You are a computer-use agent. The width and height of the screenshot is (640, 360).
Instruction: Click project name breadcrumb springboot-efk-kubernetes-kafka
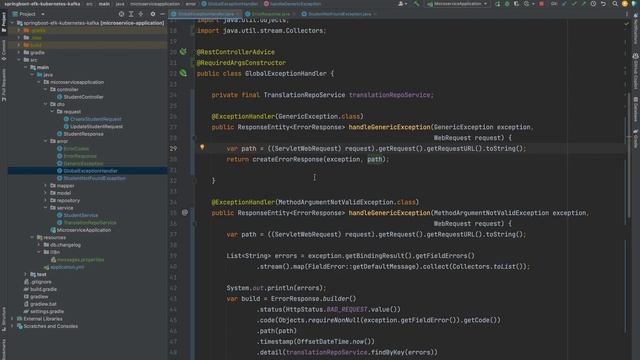click(42, 4)
